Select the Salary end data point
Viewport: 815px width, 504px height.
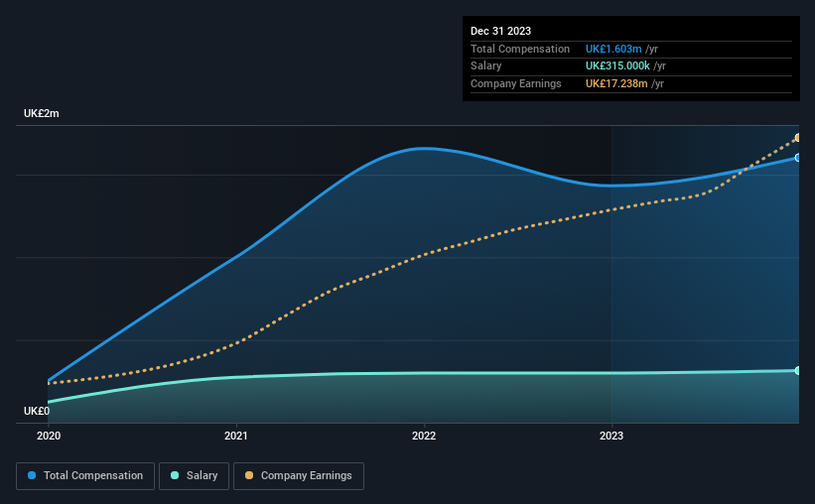tap(798, 370)
